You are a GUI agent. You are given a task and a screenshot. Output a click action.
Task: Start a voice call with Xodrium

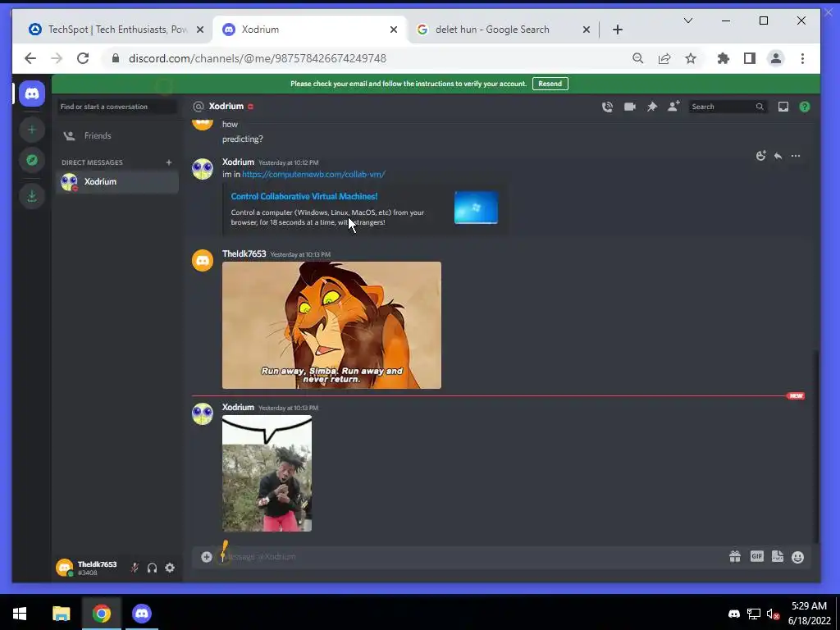[607, 107]
